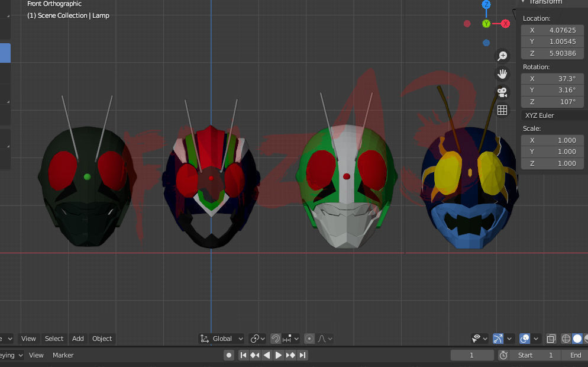Toggle the show gizmo button
The width and height of the screenshot is (588, 367).
(x=498, y=339)
